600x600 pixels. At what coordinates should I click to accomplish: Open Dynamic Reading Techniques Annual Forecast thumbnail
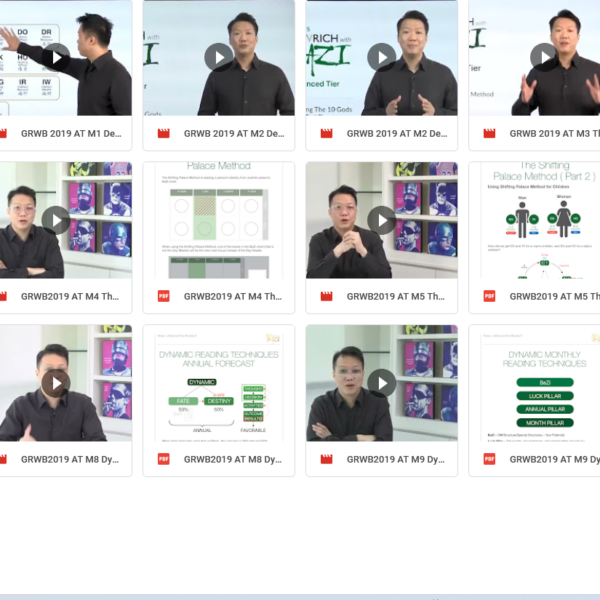tap(219, 383)
